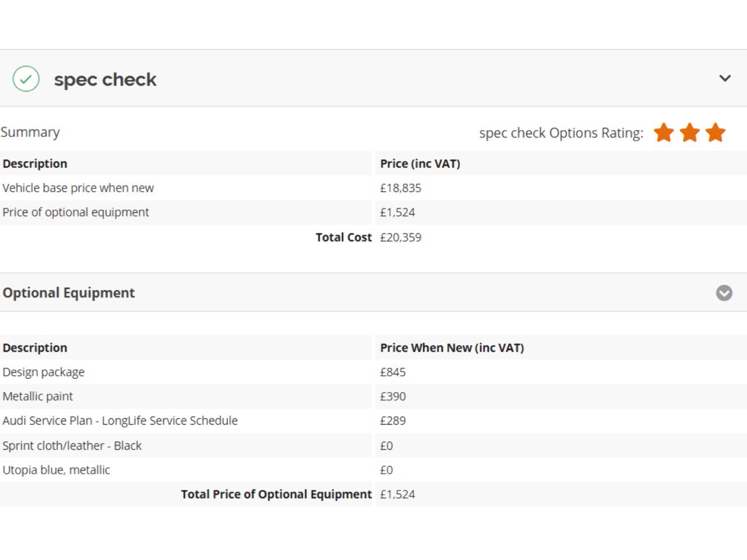747x560 pixels.
Task: Click the Optional Equipment section heading
Action: [x=69, y=293]
